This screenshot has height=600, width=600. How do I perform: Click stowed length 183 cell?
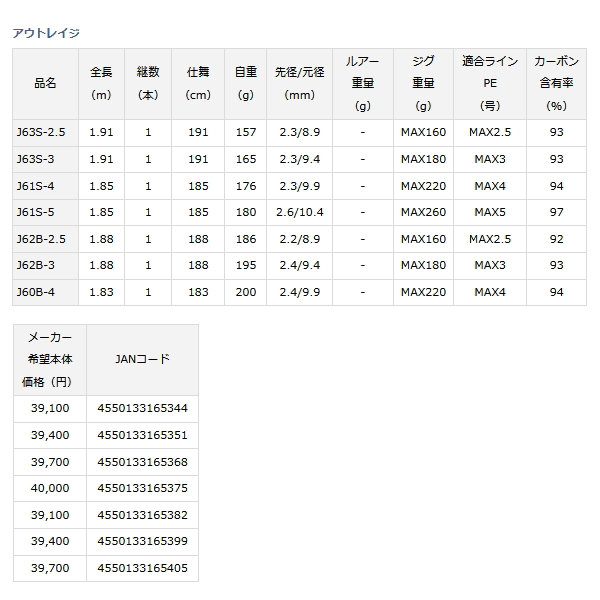pos(198,292)
